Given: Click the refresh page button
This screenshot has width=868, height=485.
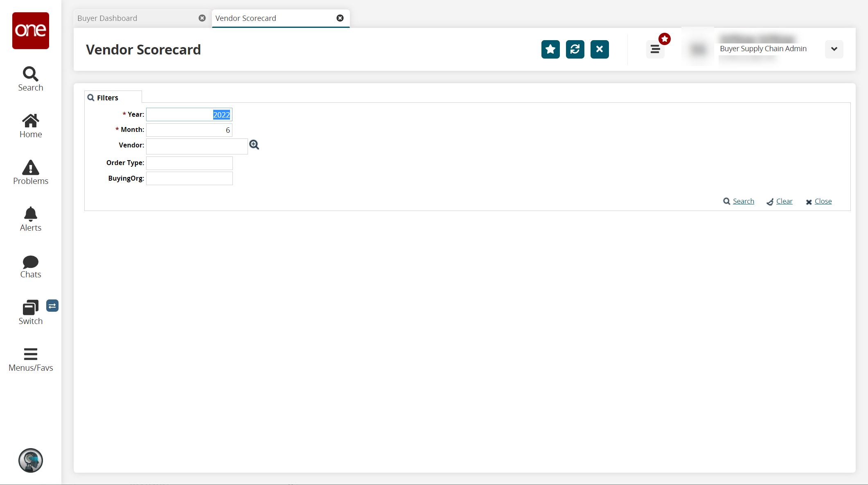Looking at the screenshot, I should [x=575, y=50].
